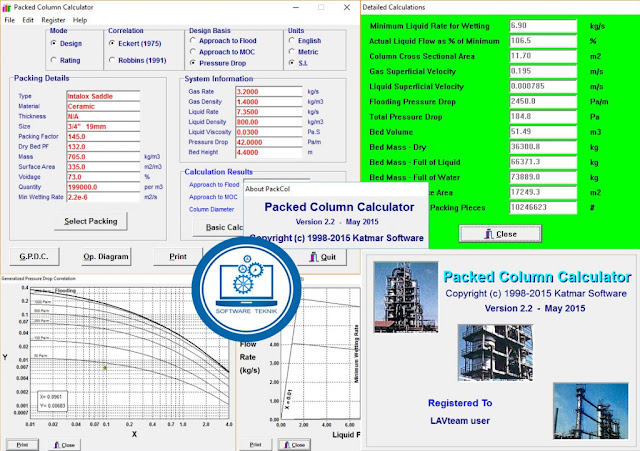Quit the Packed Column Calculator

pyautogui.click(x=322, y=257)
